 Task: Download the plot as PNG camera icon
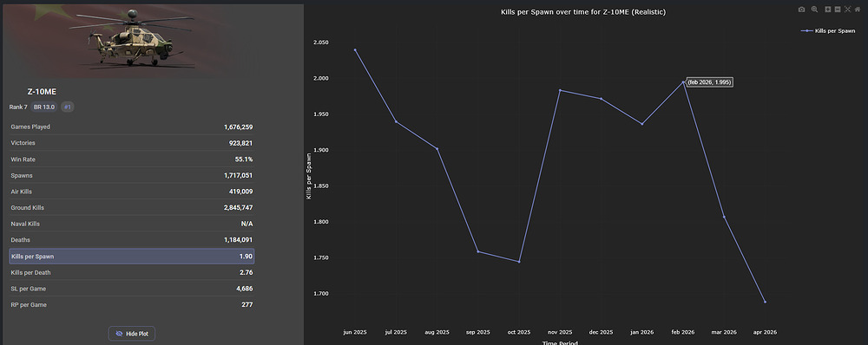point(801,10)
